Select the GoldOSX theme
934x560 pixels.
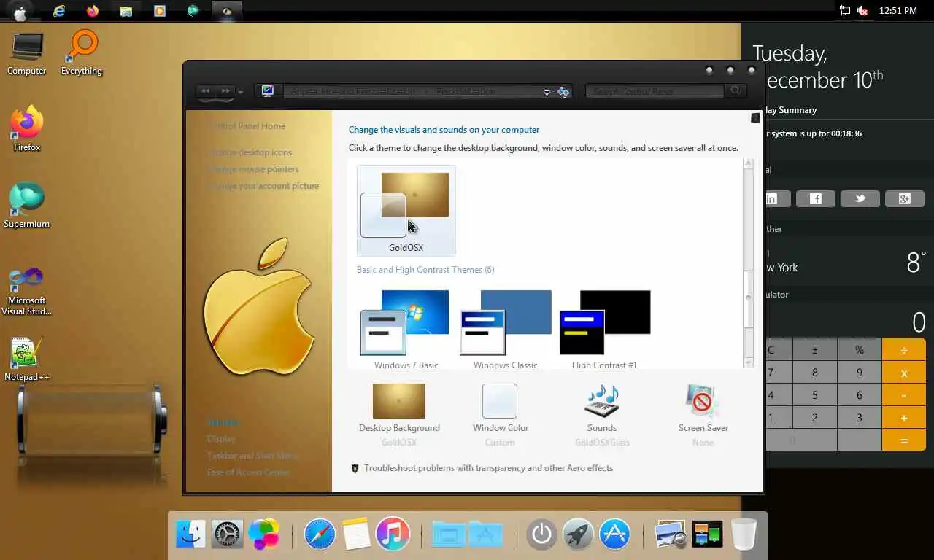pyautogui.click(x=406, y=211)
